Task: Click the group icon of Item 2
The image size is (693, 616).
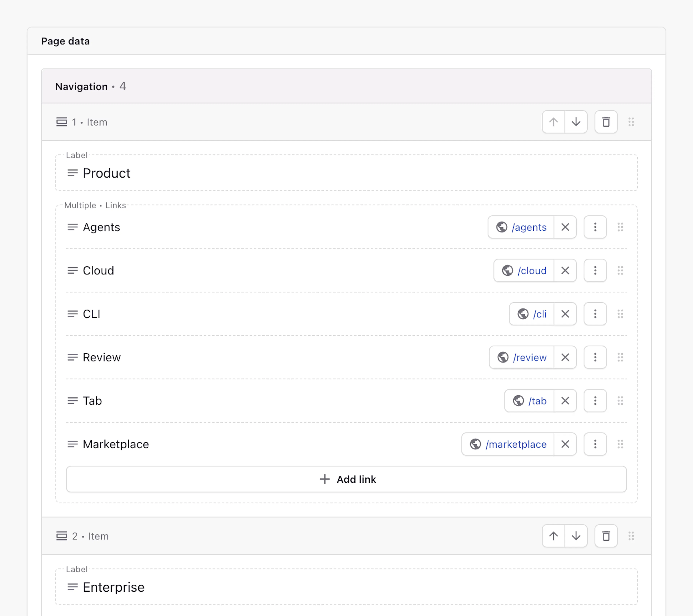Action: coord(62,536)
